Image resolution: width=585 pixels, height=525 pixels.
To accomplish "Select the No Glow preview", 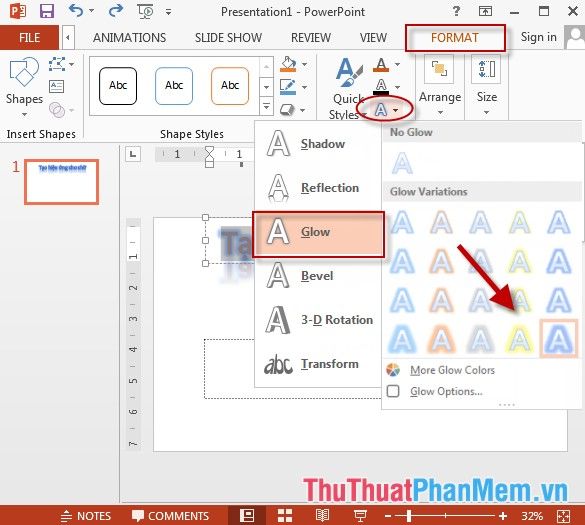I will [402, 163].
